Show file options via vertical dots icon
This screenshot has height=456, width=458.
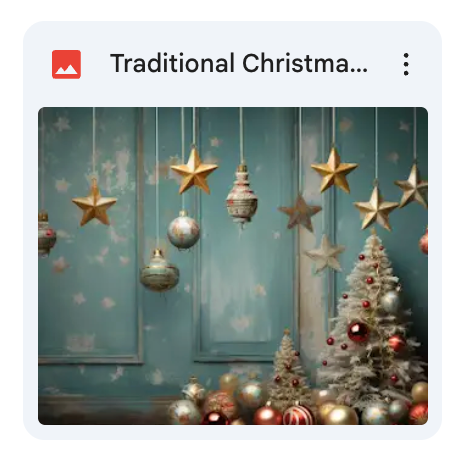pyautogui.click(x=406, y=64)
